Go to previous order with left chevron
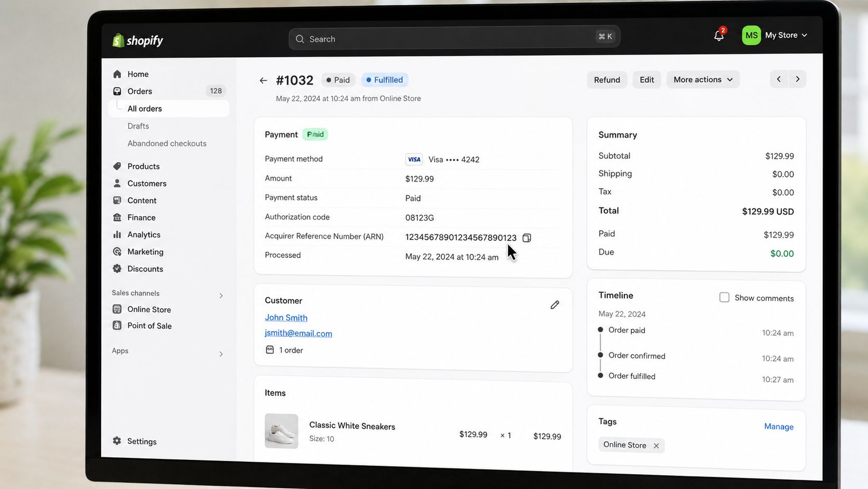Screen dimensions: 868x489 [779, 79]
